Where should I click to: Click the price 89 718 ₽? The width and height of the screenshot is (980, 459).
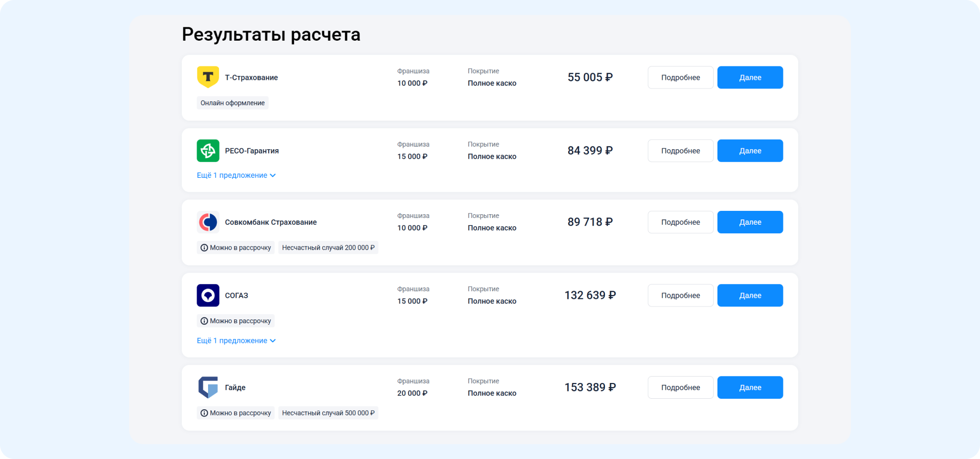pos(590,222)
